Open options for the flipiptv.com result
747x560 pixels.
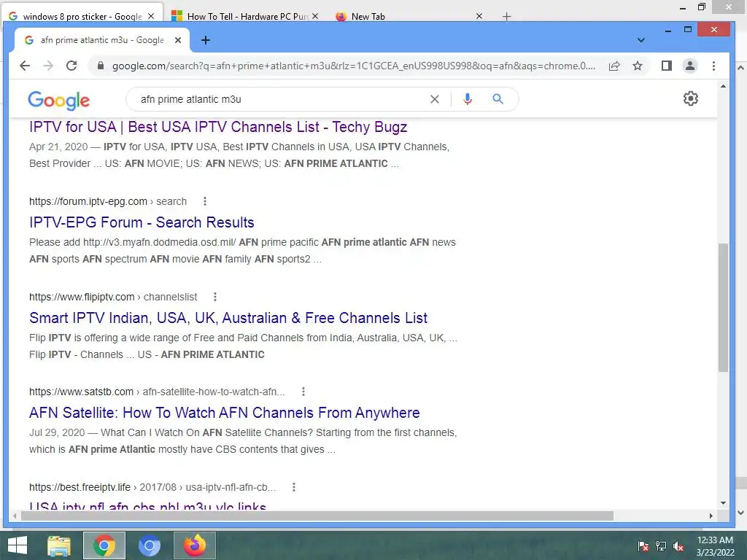coord(215,297)
